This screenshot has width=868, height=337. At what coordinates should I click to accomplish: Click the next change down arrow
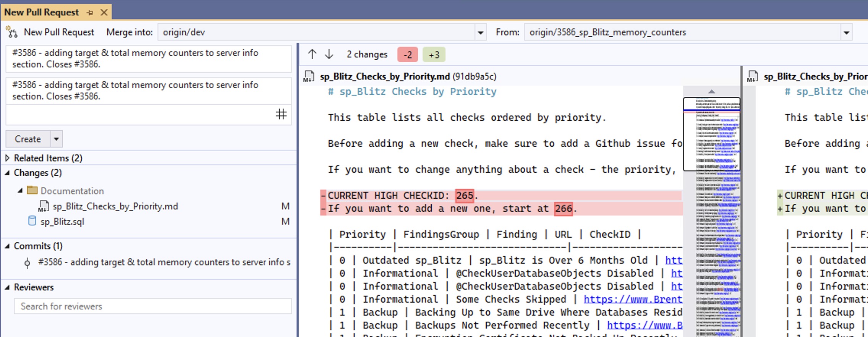[x=329, y=55]
